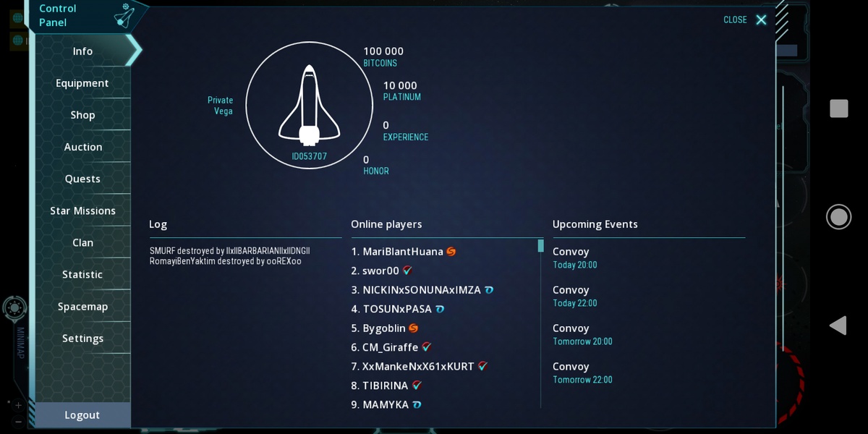868x434 pixels.
Task: Open the Spacemap
Action: (x=82, y=306)
